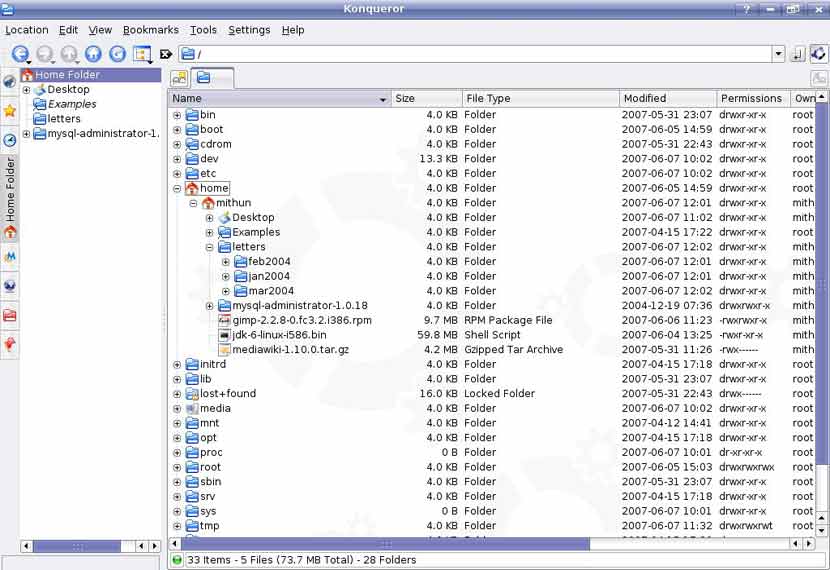Open the Amarok media sidebar icon
The width and height of the screenshot is (830, 570).
pyautogui.click(x=10, y=257)
